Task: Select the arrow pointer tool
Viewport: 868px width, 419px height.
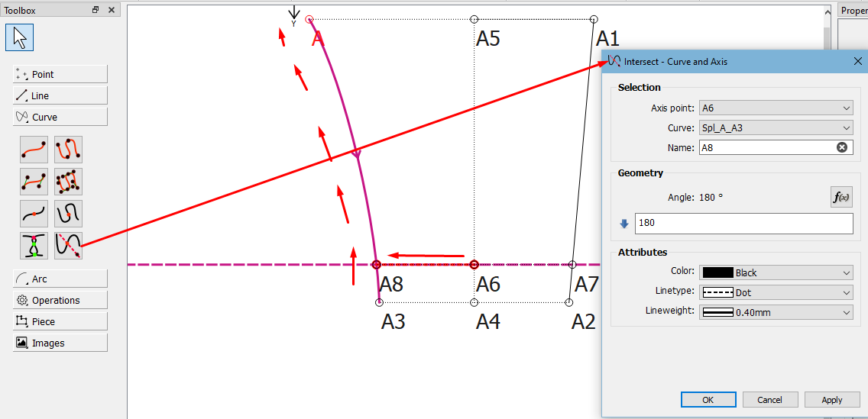Action: 19,38
